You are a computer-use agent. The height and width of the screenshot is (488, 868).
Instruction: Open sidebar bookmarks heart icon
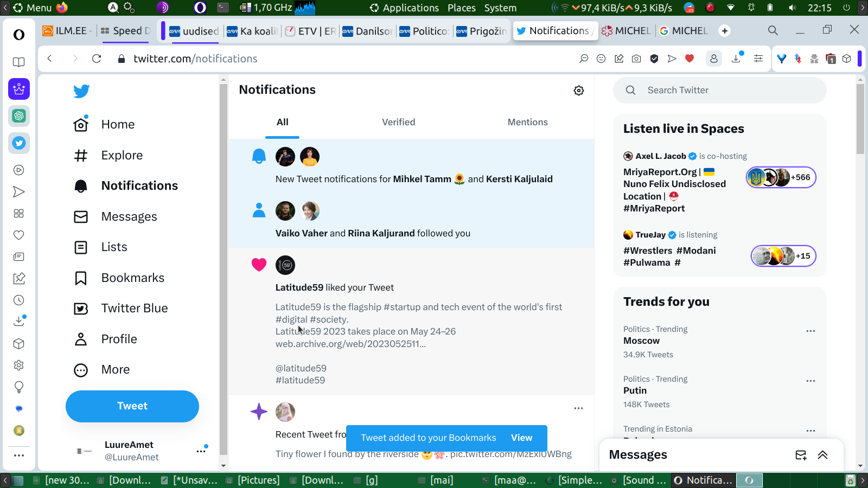point(19,235)
